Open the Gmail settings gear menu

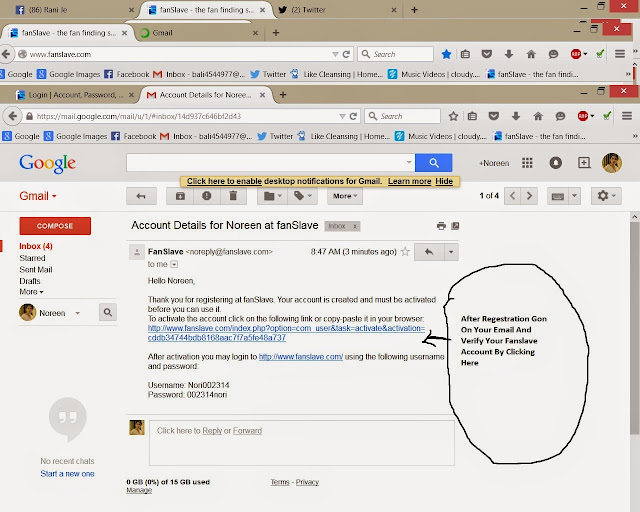tap(606, 196)
